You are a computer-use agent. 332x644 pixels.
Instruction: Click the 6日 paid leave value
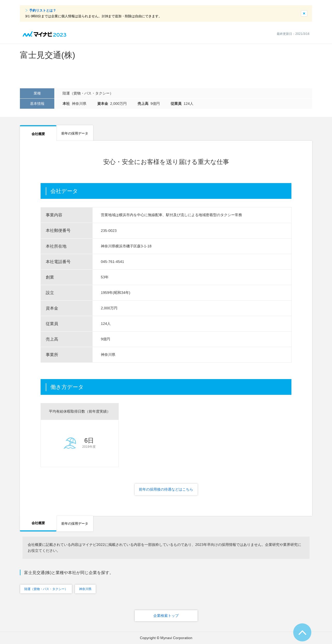[x=89, y=440]
